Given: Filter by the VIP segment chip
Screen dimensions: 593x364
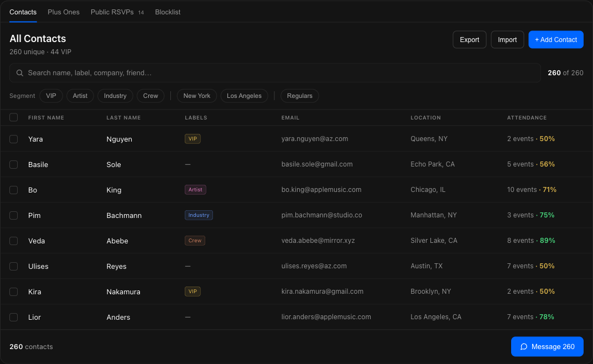Looking at the screenshot, I should click(x=51, y=96).
